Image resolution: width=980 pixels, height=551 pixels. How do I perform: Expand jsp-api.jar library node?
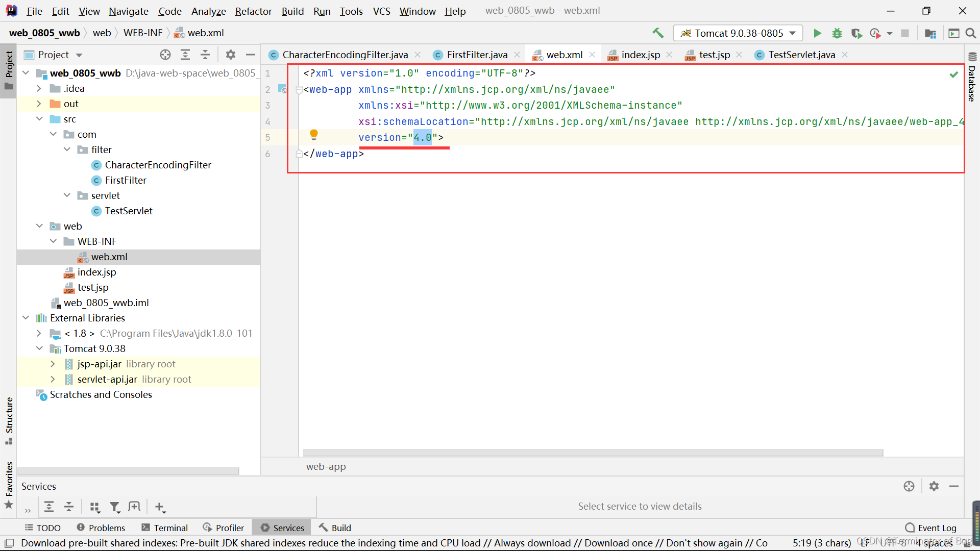pos(53,364)
